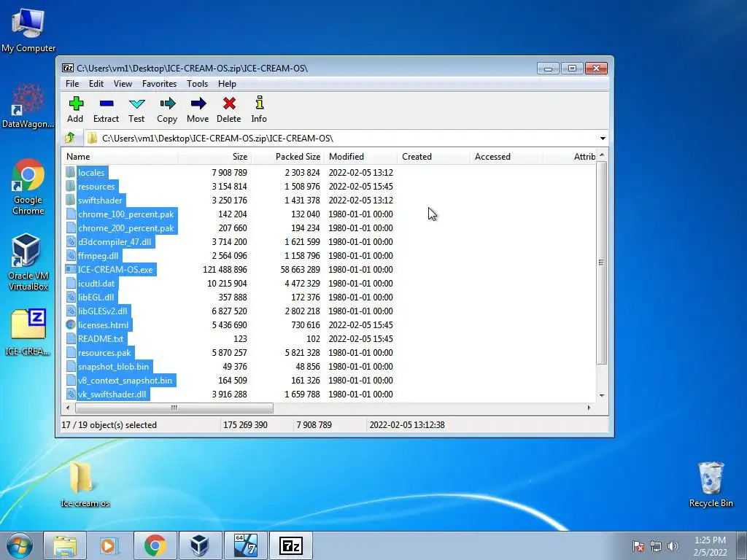Sort by Modified column header
Image resolution: width=747 pixels, height=560 pixels.
click(360, 157)
